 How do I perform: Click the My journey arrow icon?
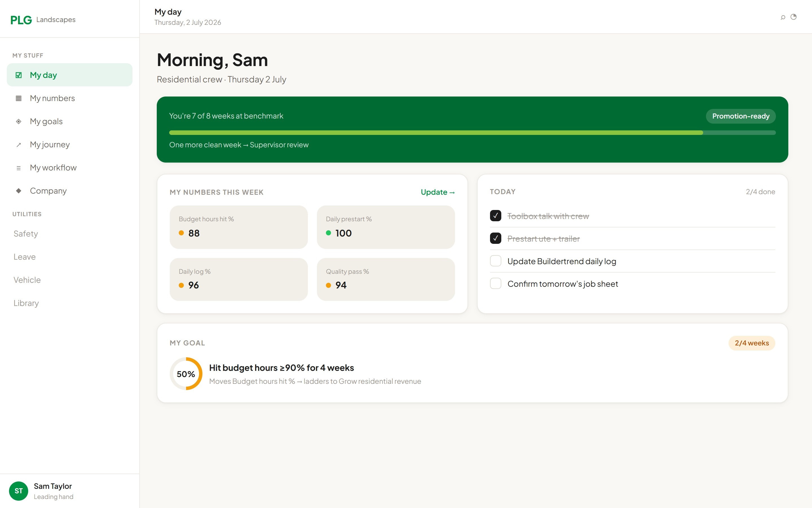pos(19,144)
